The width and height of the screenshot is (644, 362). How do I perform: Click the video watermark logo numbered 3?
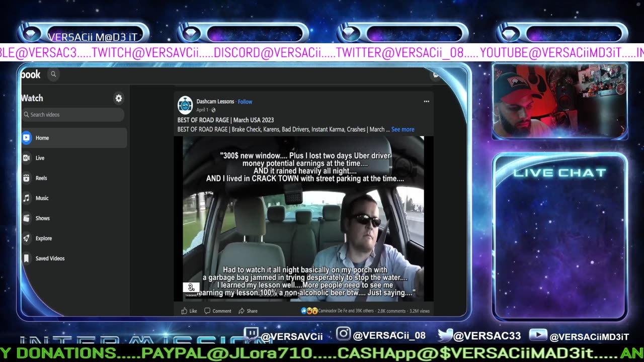point(191,288)
